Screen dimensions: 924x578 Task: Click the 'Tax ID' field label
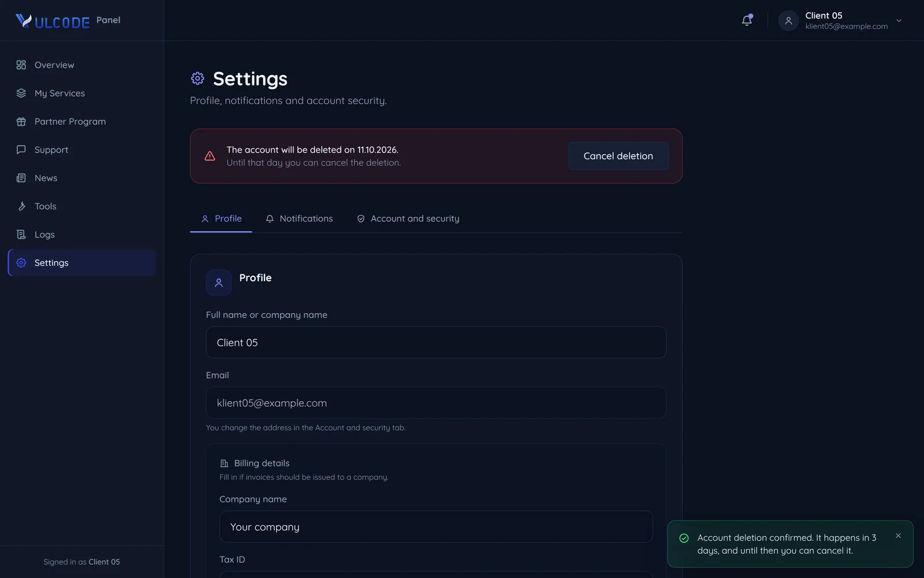232,560
